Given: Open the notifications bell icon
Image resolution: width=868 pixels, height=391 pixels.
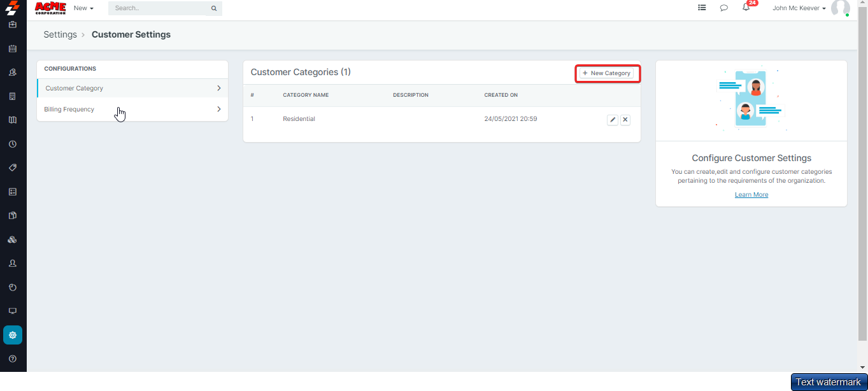Looking at the screenshot, I should 746,8.
